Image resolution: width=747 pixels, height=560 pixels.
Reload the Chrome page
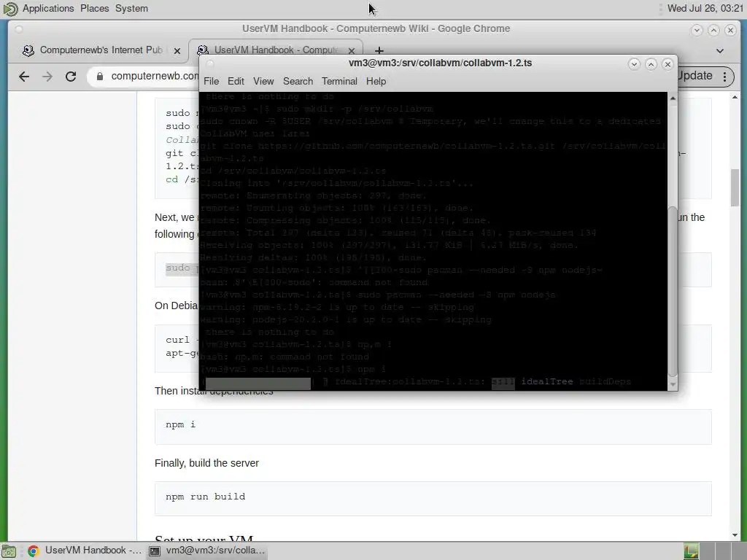click(x=71, y=76)
